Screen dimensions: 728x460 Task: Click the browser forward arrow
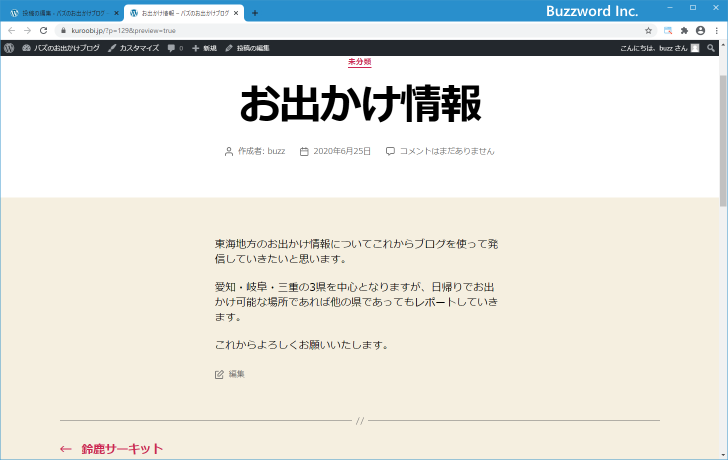tap(27, 31)
